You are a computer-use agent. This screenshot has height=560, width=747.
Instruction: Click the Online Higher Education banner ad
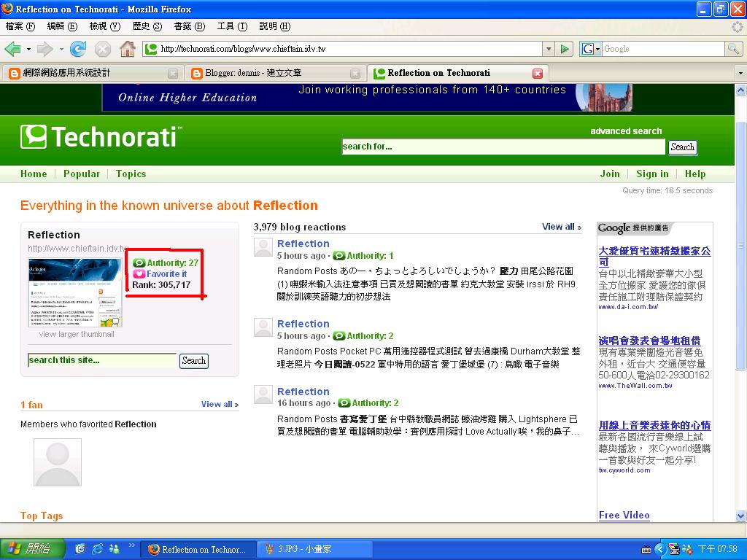[x=368, y=98]
